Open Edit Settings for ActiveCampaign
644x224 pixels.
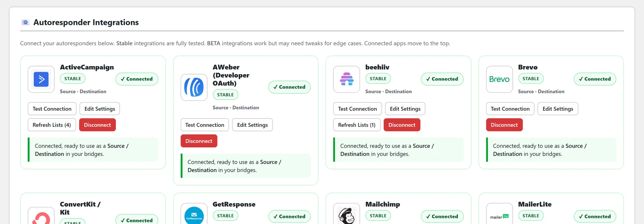(x=100, y=109)
